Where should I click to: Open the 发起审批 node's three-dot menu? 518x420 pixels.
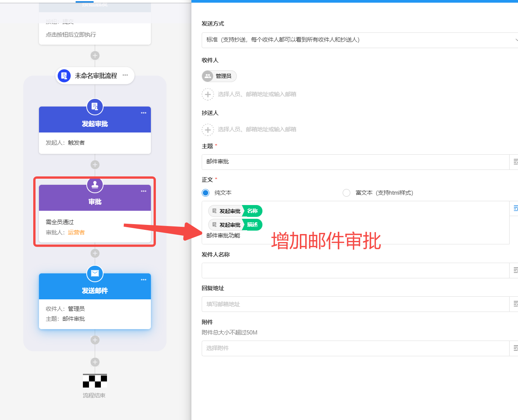pos(144,113)
